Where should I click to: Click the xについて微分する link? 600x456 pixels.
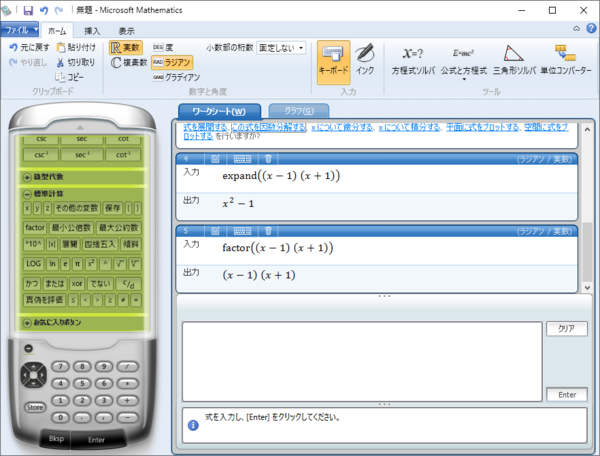(342, 127)
